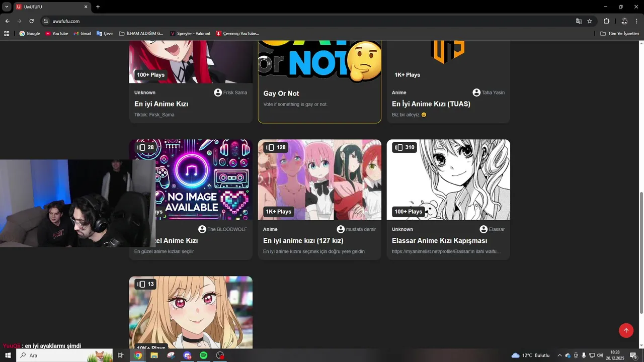Click the 13 choices count badge
644x362 pixels.
coord(145,284)
